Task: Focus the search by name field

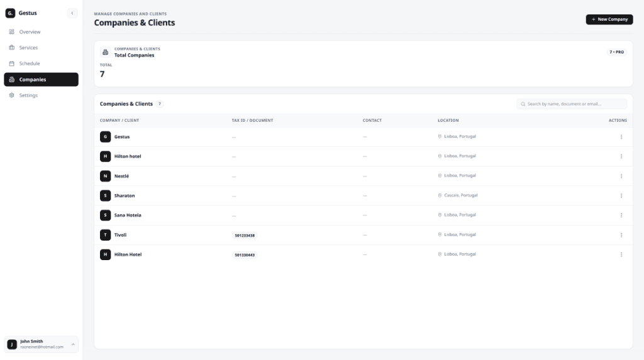Action: 572,104
